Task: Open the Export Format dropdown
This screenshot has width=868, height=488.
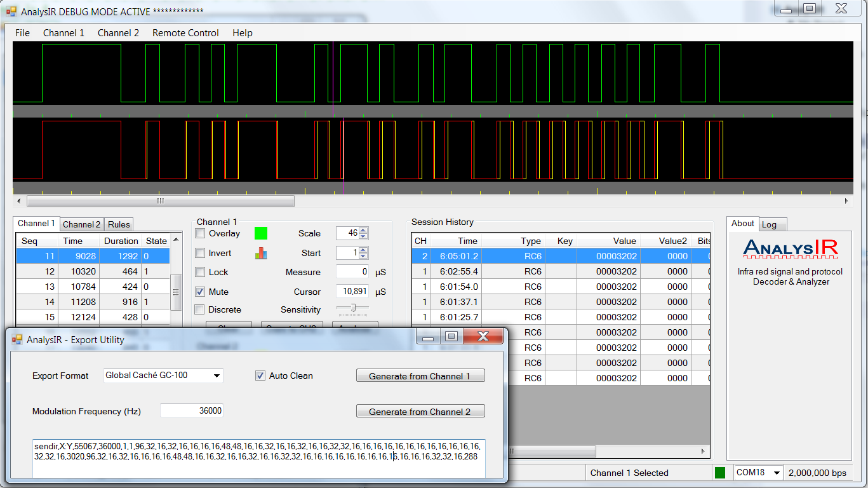Action: (217, 376)
